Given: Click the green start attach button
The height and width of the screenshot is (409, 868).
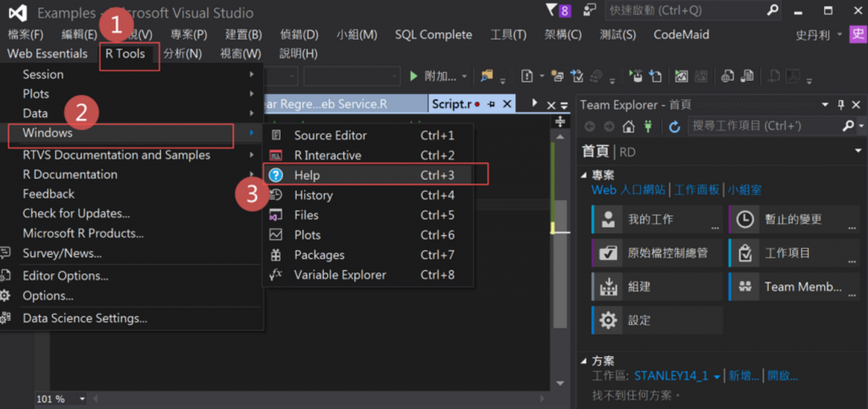Looking at the screenshot, I should 413,76.
